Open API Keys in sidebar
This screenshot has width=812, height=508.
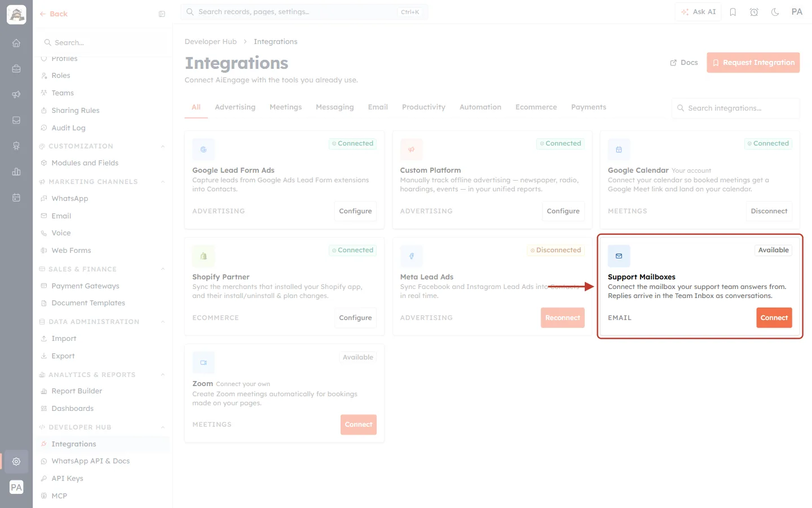point(68,479)
